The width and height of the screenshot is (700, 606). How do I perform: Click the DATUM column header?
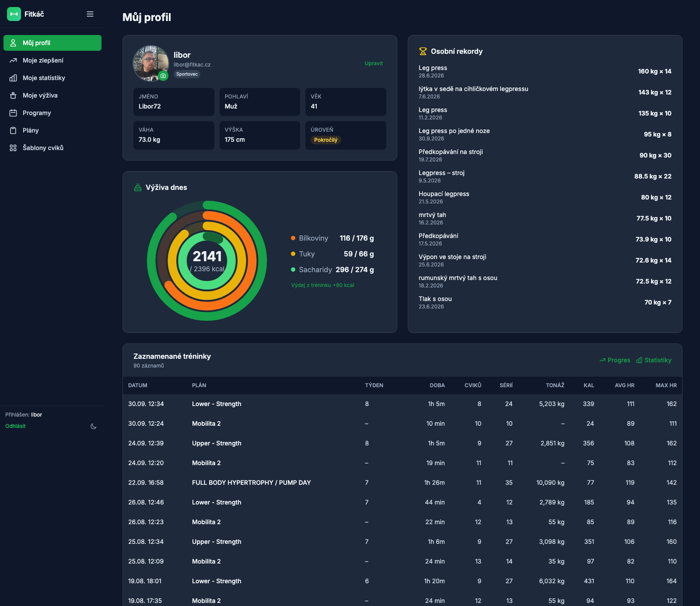pos(138,385)
